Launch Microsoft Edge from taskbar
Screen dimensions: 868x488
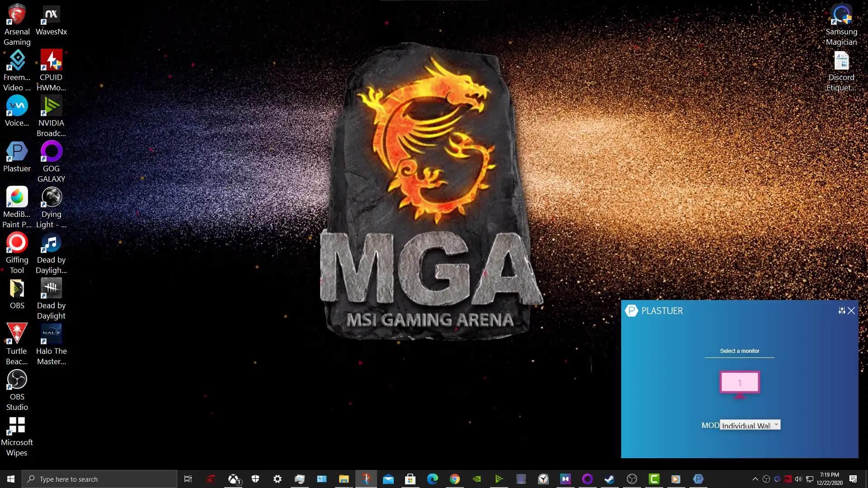point(433,479)
